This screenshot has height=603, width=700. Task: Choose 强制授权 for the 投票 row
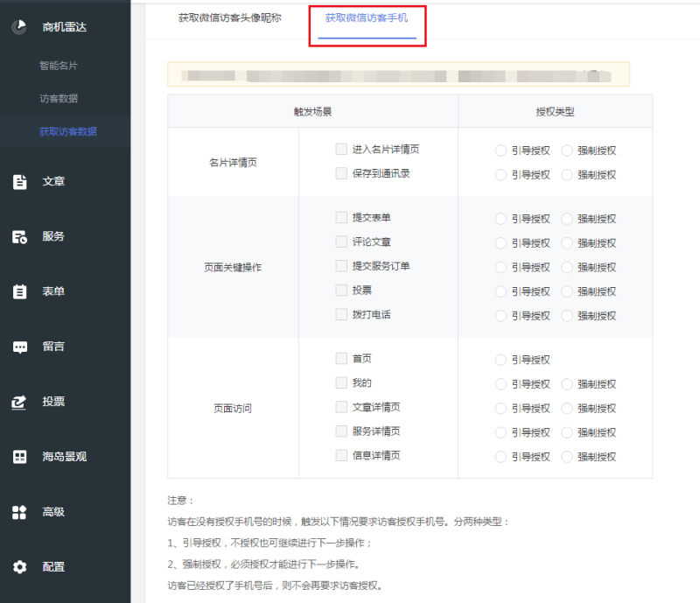click(567, 291)
